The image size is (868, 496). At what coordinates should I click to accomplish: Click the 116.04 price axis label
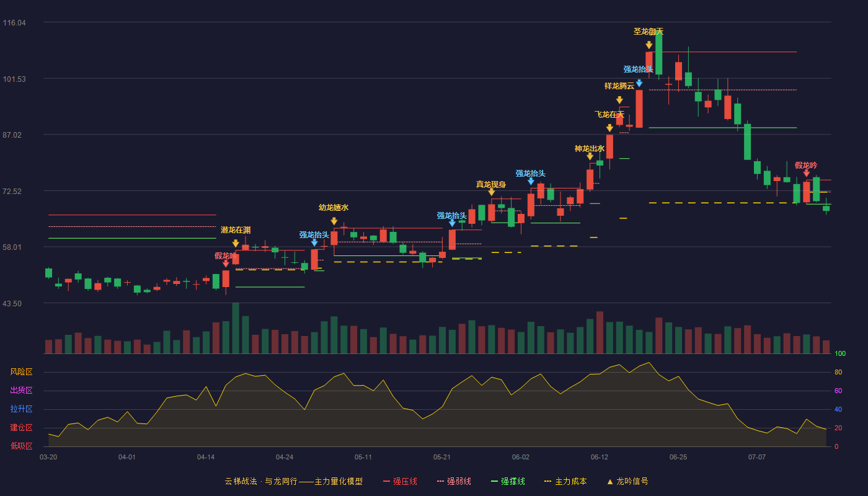(x=14, y=23)
